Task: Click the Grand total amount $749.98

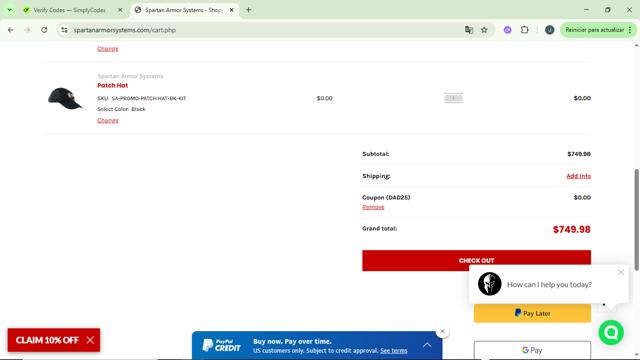Action: click(x=571, y=229)
